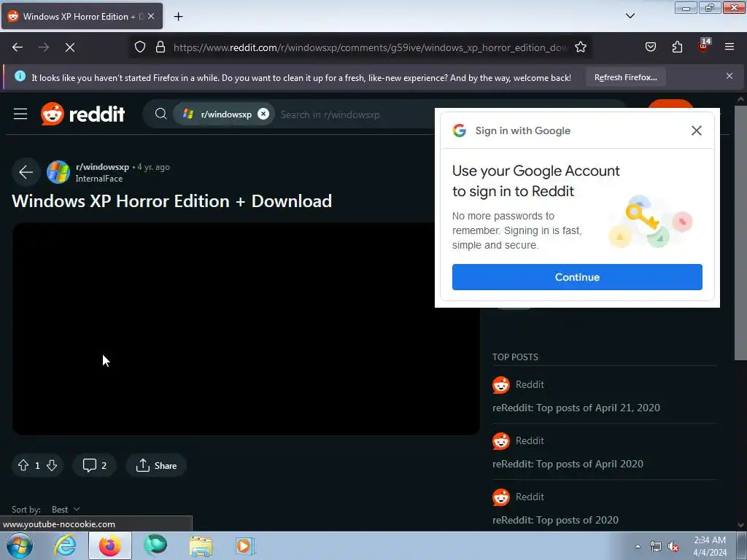Image resolution: width=747 pixels, height=560 pixels.
Task: Click the Reddit logo
Action: pos(83,114)
